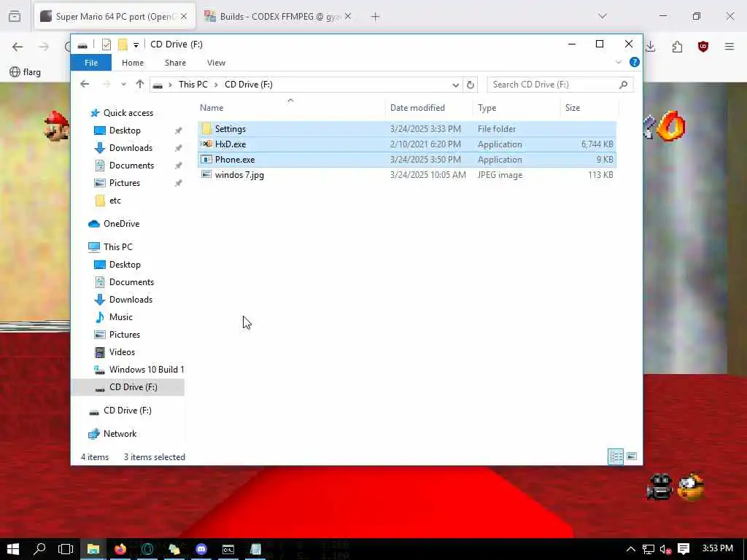Switch to Large icons view layout button

click(632, 456)
